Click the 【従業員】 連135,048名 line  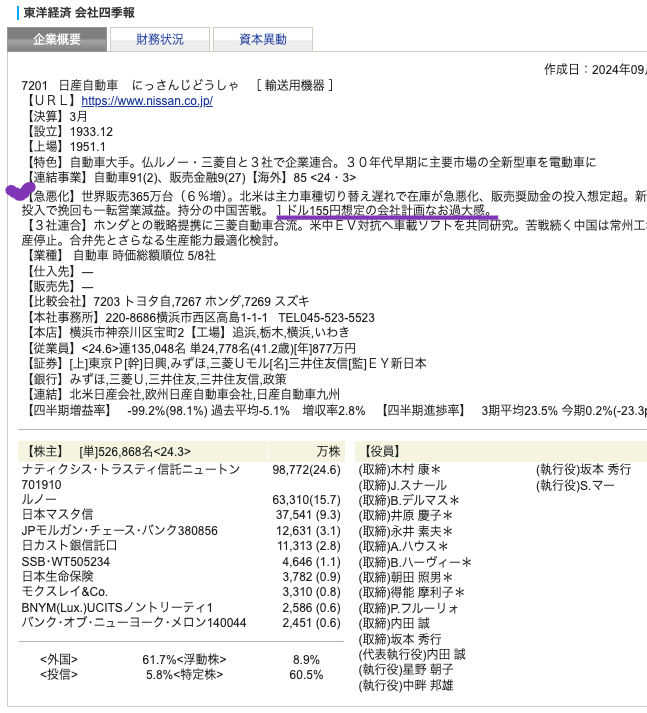[189, 348]
